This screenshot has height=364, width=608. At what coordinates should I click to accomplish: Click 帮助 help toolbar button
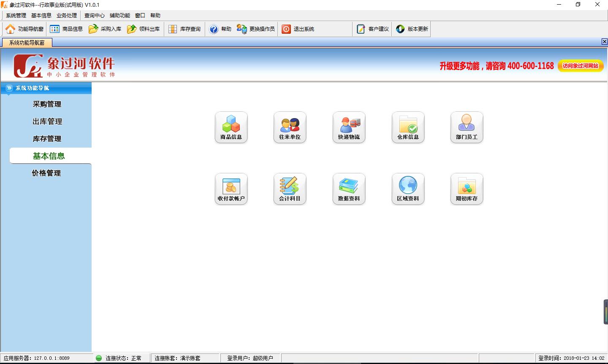[x=220, y=29]
